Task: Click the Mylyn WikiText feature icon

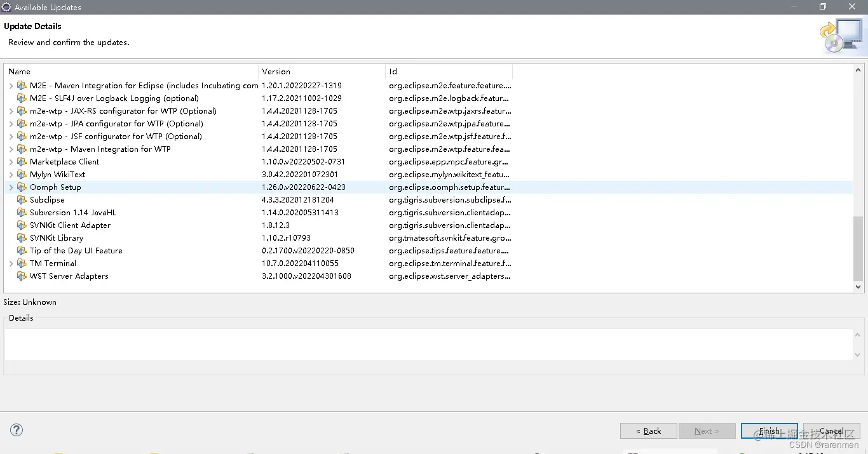Action: click(x=22, y=175)
